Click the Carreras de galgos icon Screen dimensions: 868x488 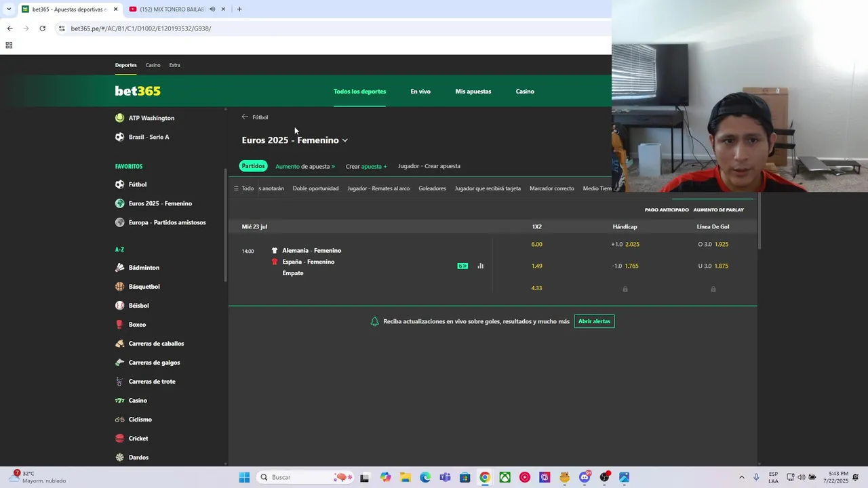tap(119, 363)
